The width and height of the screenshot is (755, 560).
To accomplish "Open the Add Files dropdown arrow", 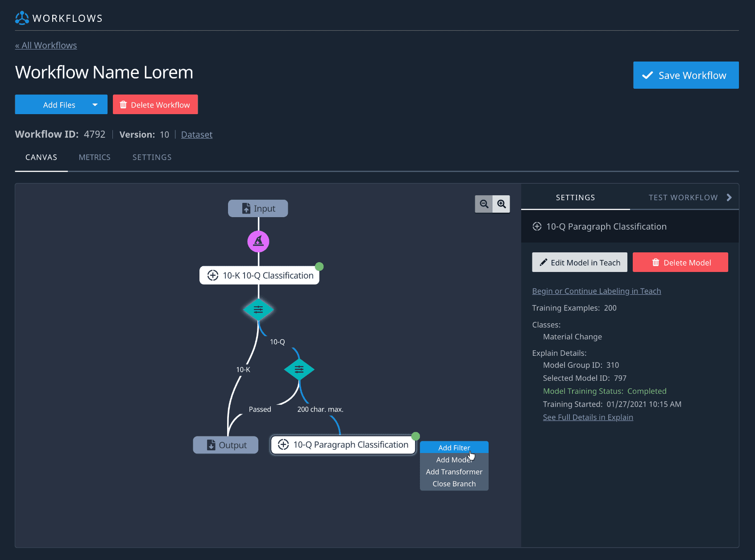I will 95,105.
